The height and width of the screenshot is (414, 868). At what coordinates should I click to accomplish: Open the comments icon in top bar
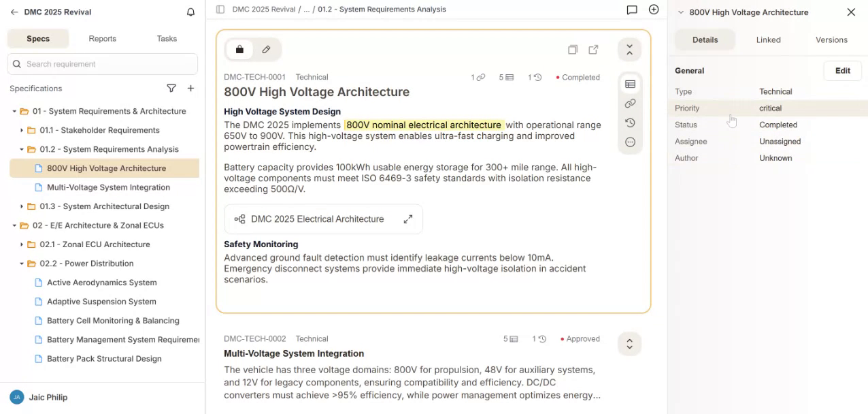pos(631,10)
